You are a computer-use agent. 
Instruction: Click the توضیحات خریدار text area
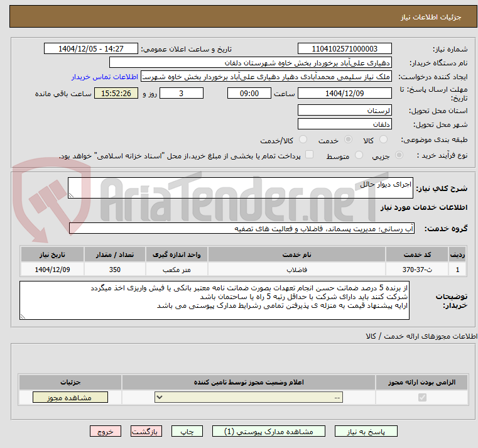pos(214,300)
